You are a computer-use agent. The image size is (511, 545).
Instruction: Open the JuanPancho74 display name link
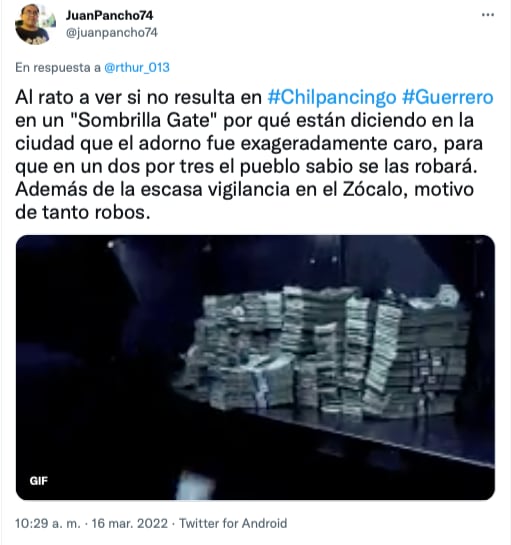(x=110, y=16)
